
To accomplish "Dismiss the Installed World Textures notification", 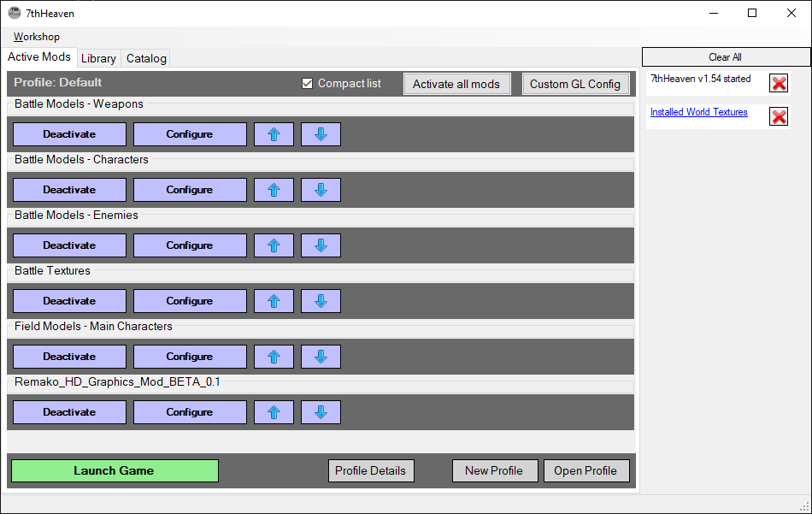I will [779, 116].
